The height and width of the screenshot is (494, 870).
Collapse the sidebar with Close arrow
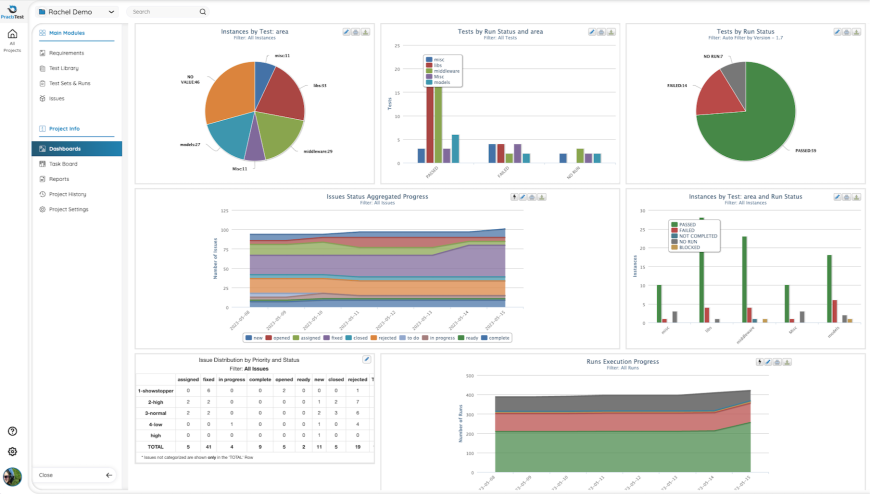pyautogui.click(x=109, y=475)
